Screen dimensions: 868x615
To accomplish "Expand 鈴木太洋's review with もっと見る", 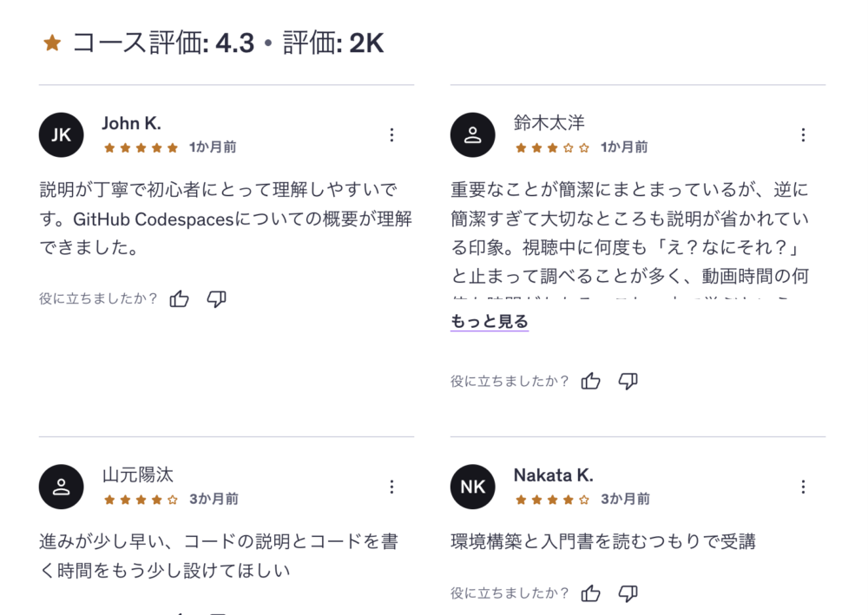I will (490, 322).
